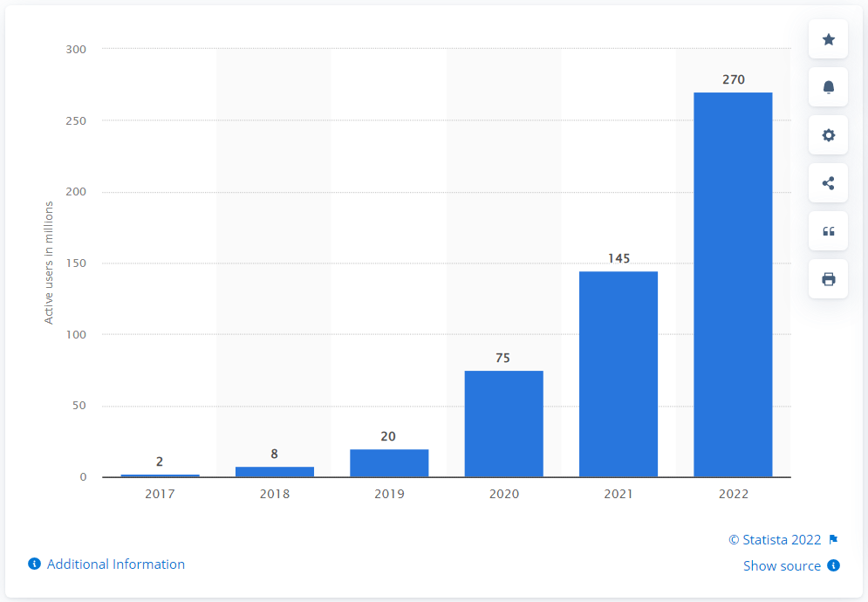Open the Additional Information link
This screenshot has width=868, height=602.
116,564
